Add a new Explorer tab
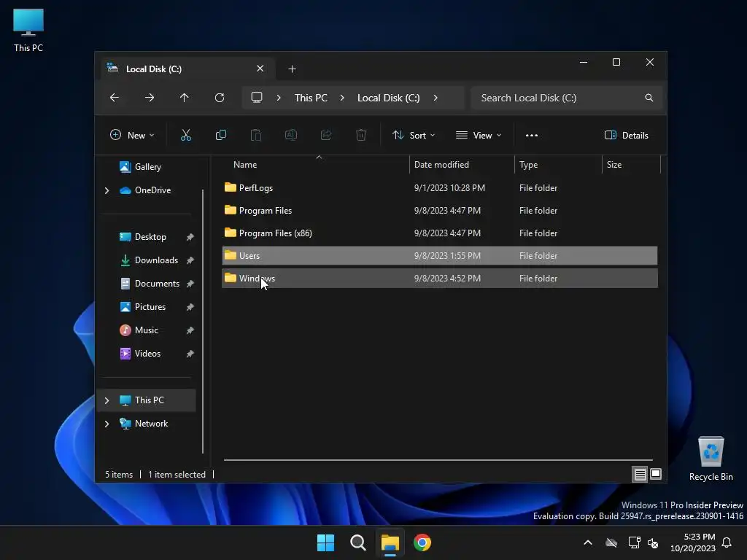This screenshot has height=560, width=747. point(292,69)
